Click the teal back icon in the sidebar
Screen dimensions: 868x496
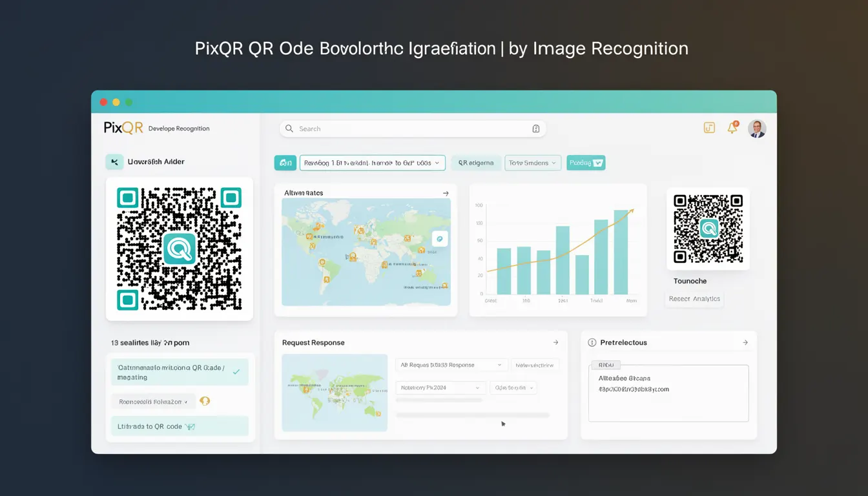click(114, 162)
